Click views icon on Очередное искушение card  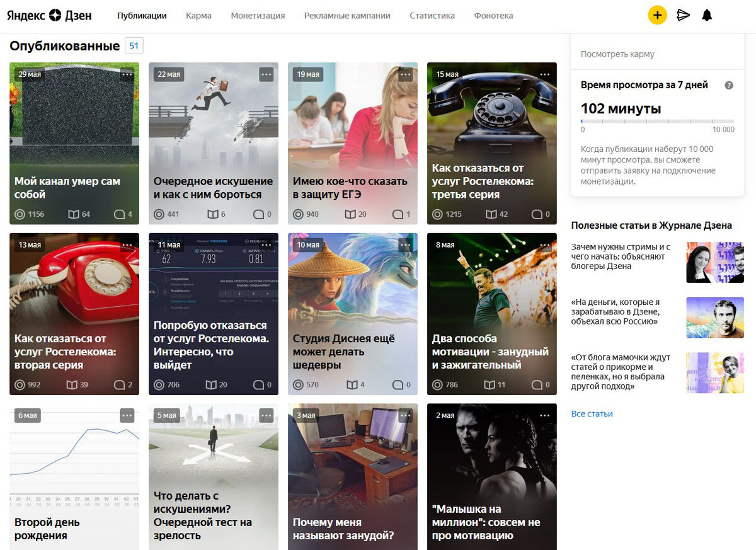[159, 214]
